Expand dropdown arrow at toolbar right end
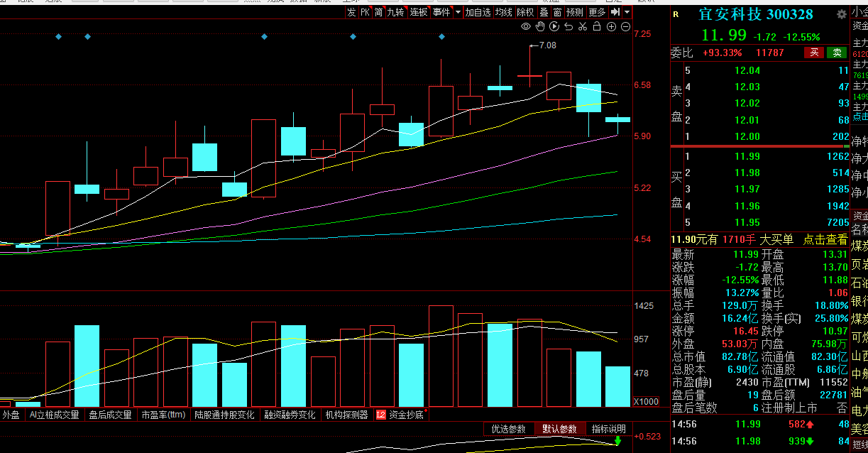Image resolution: width=868 pixels, height=453 pixels. click(627, 12)
